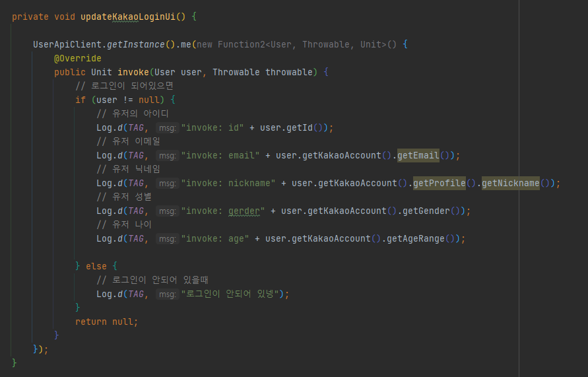
Task: Click the comment "// 유저의 아이디"
Action: (x=133, y=114)
